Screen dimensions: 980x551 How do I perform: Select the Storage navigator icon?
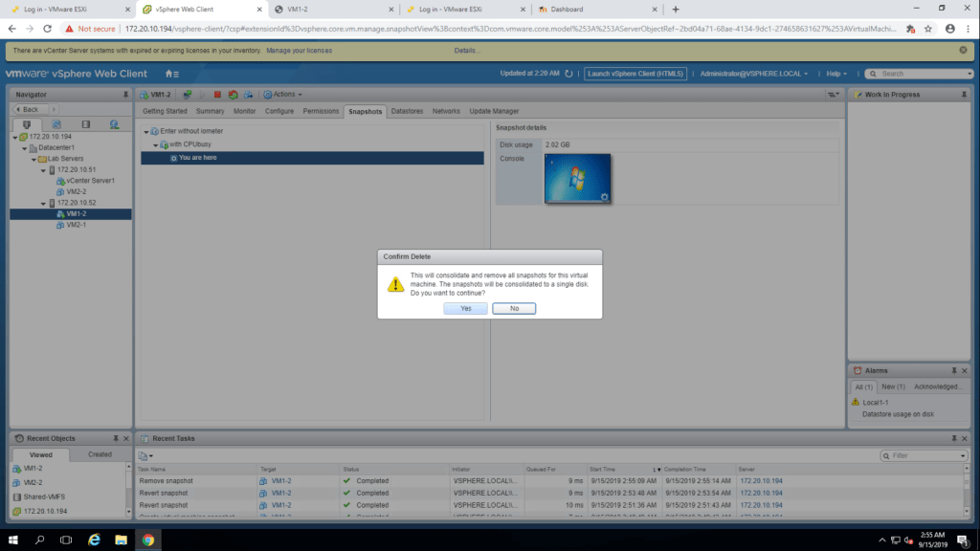pyautogui.click(x=85, y=124)
